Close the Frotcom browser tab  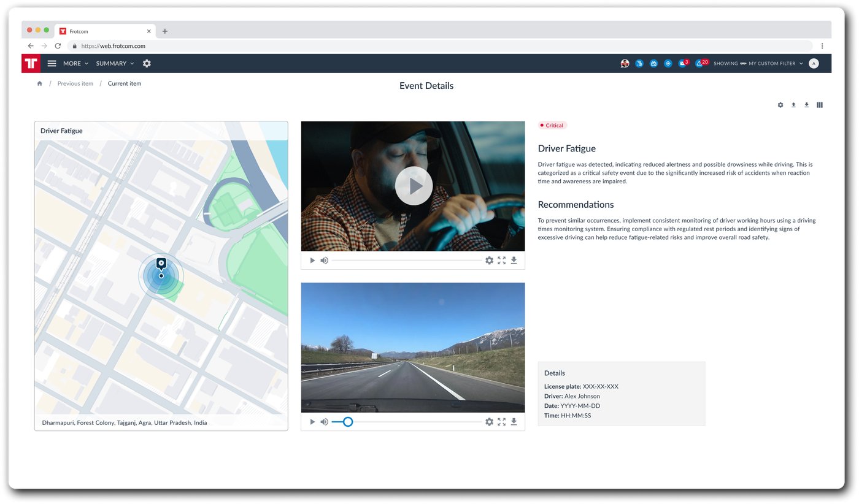[x=148, y=31]
